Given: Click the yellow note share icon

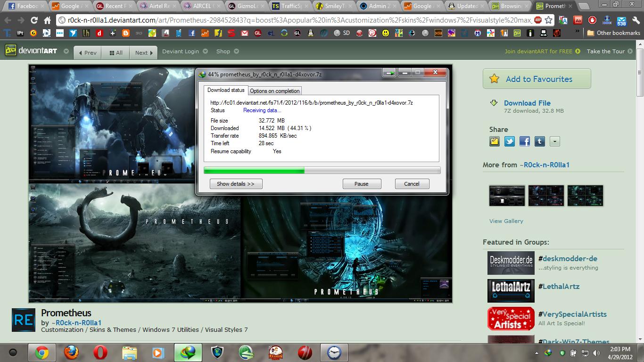Looking at the screenshot, I should (x=495, y=141).
